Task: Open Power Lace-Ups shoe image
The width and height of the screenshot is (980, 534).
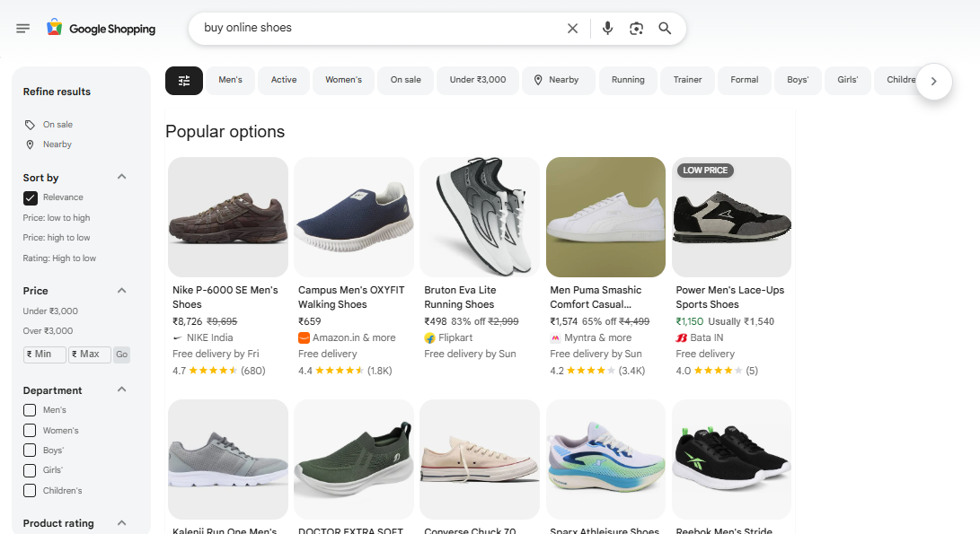Action: [x=731, y=217]
